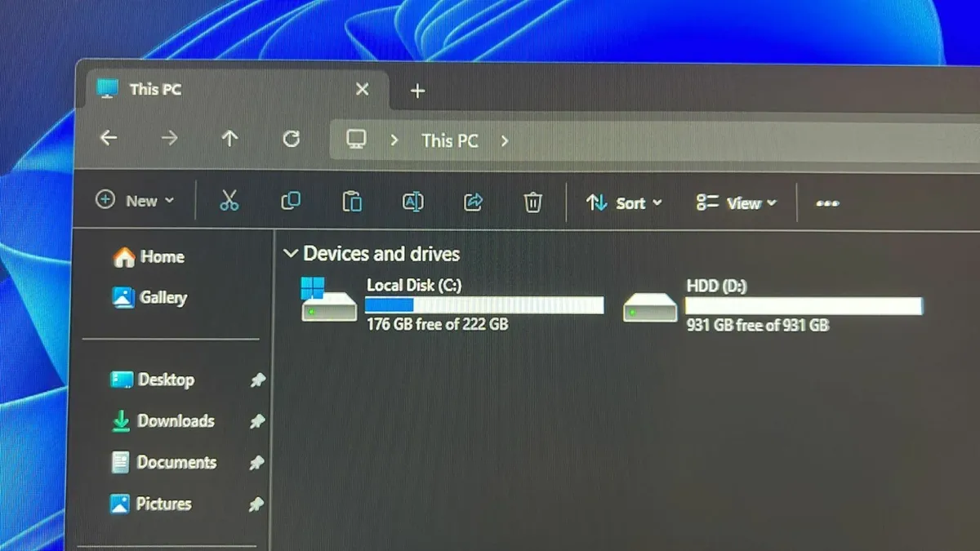Image resolution: width=980 pixels, height=551 pixels.
Task: Click the See more ellipsis in the toolbar
Action: click(826, 202)
